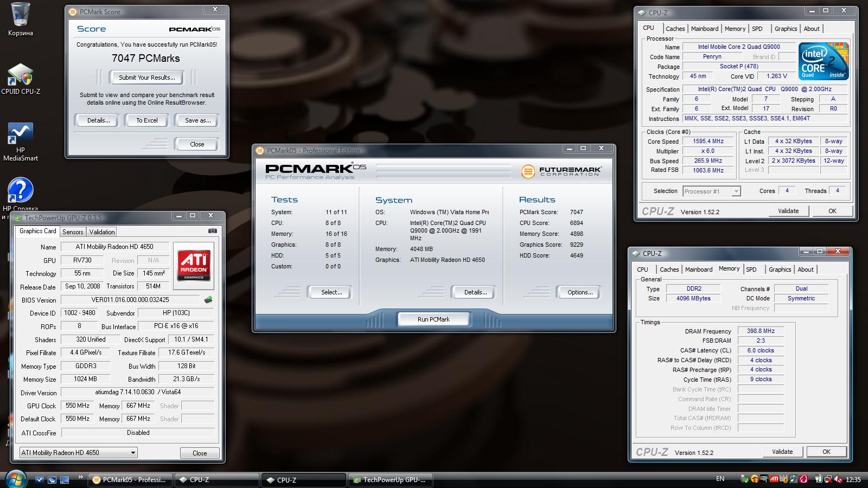
Task: Click the Intel Core 2 Quad logo
Action: (x=824, y=61)
